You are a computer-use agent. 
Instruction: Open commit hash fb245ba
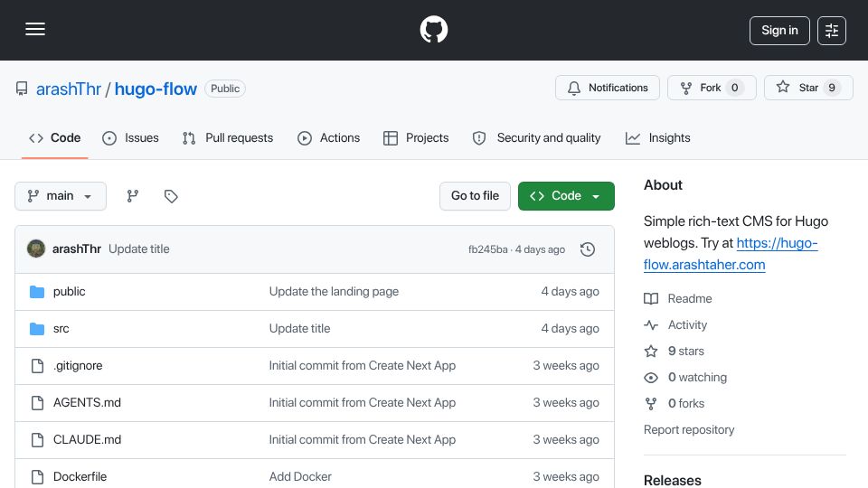[x=487, y=249]
